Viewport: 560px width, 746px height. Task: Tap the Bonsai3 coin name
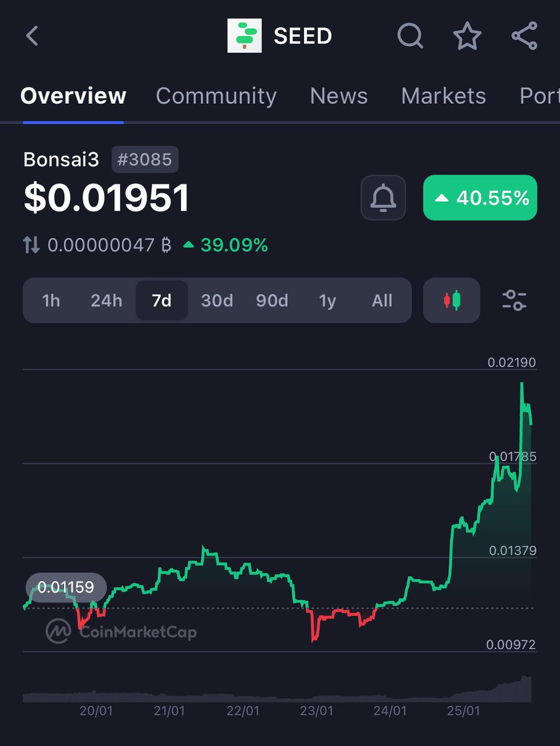point(61,160)
